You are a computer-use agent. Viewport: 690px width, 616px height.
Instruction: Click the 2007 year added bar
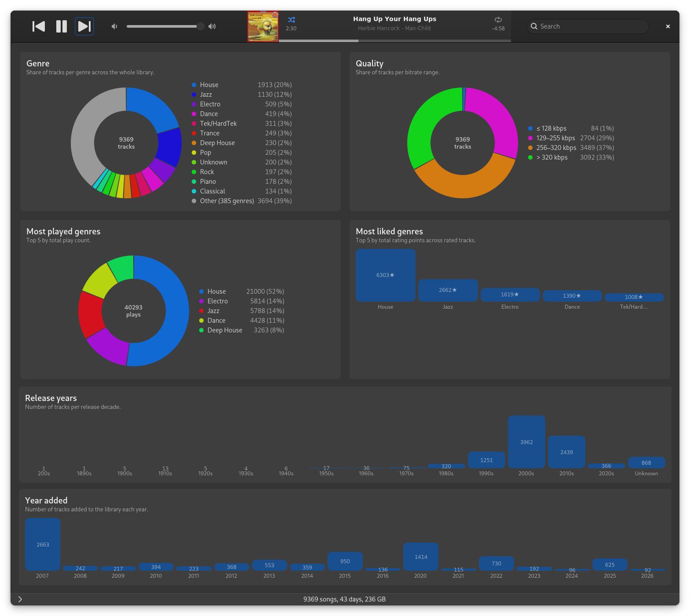43,544
